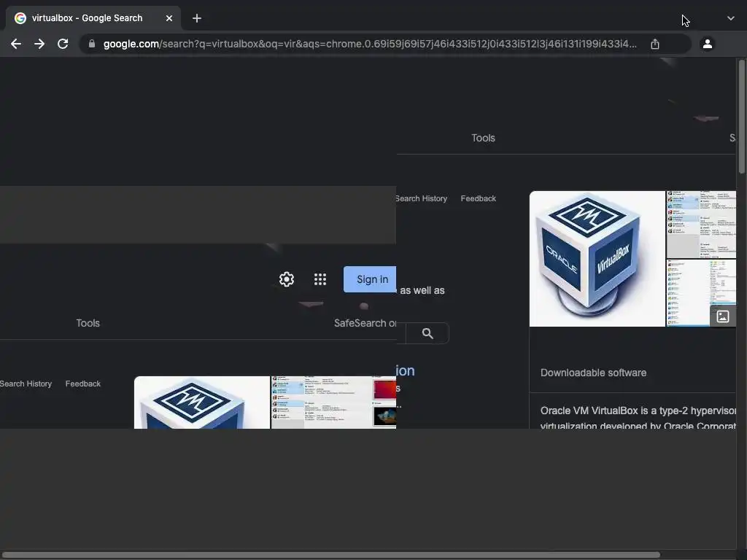View site information via the lock icon
The height and width of the screenshot is (560, 747).
(92, 44)
